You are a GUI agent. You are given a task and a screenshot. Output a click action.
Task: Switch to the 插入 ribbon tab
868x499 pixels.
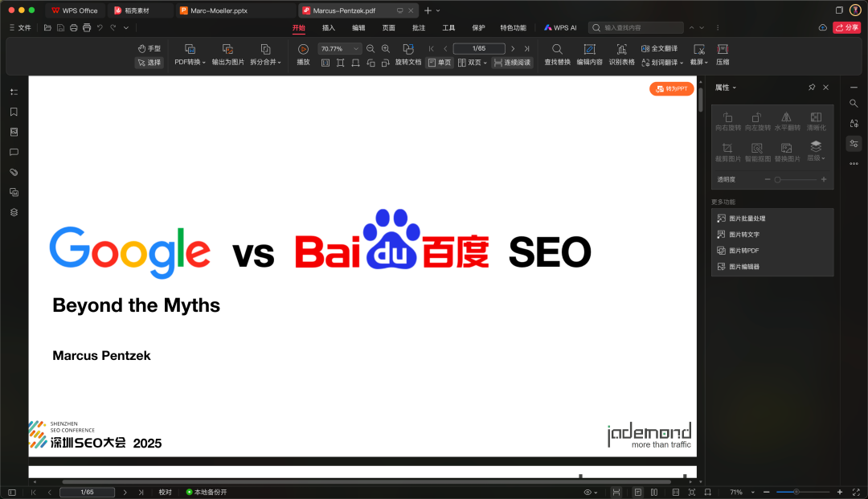click(329, 27)
